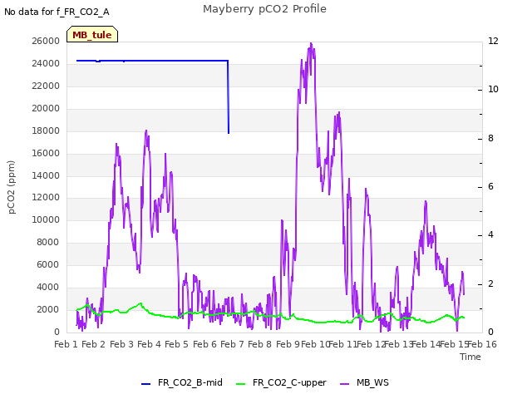Click the 14000 left y-axis label
532x399 pixels.
coord(46,175)
